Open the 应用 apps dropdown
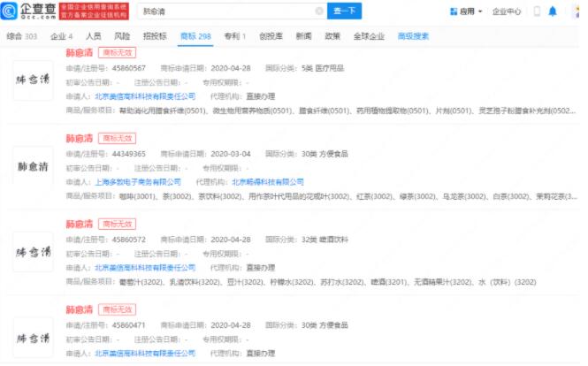The image size is (588, 366). click(x=466, y=12)
